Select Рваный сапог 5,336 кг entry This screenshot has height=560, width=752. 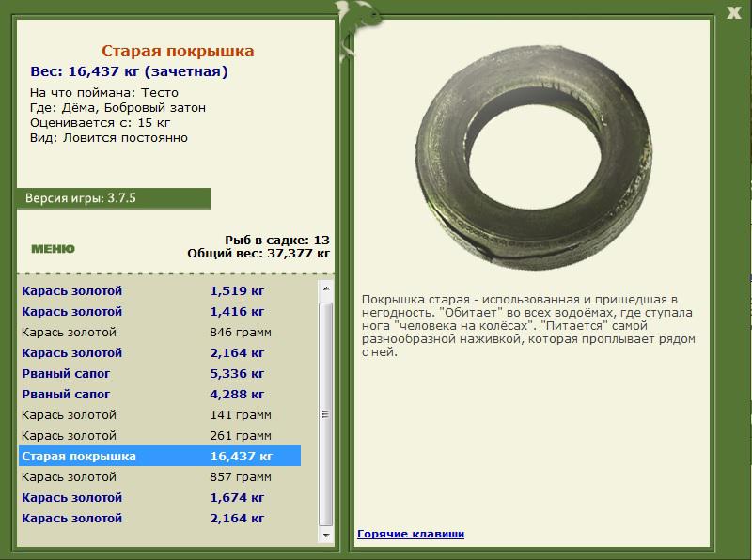(160, 374)
